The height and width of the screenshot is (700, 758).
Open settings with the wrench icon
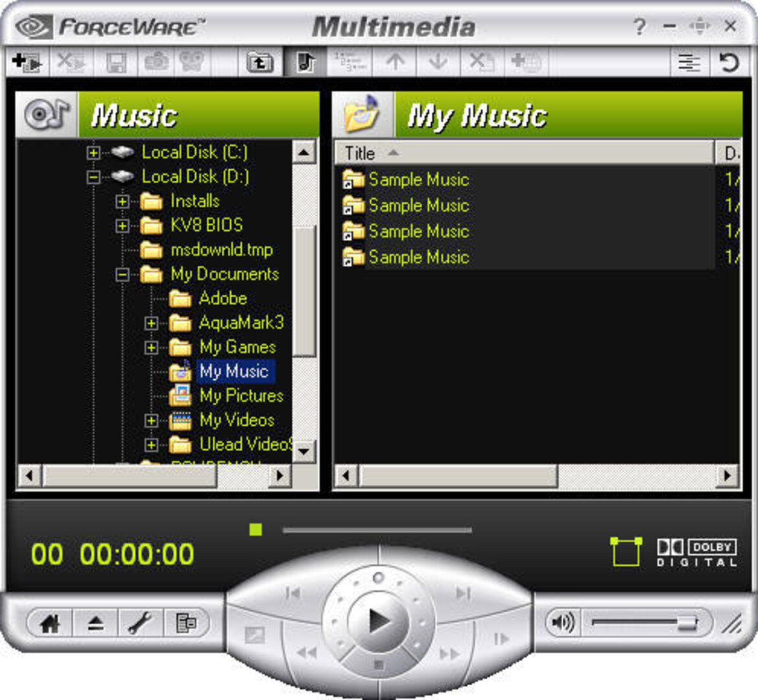coord(140,623)
